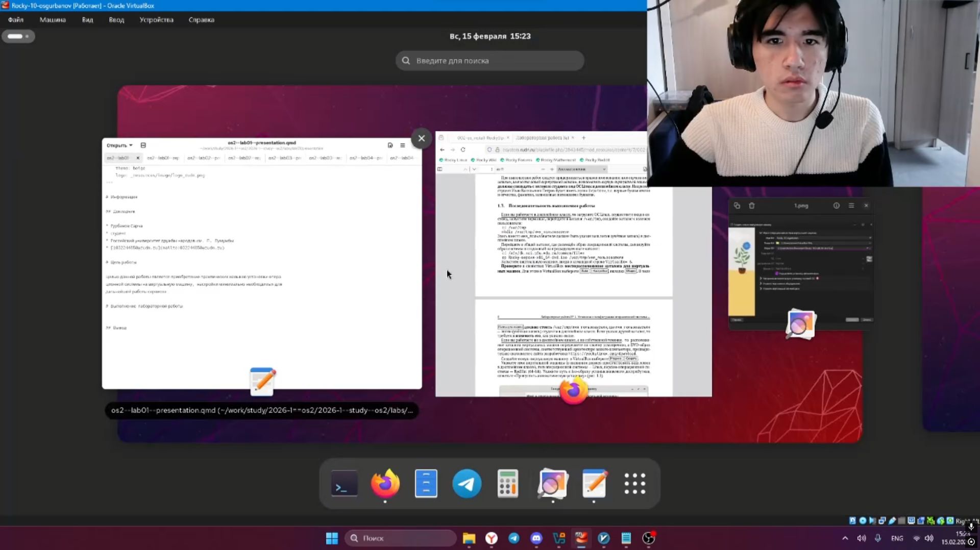Open the Справка menu in VirtualBox
Image resolution: width=980 pixels, height=550 pixels.
tap(201, 20)
